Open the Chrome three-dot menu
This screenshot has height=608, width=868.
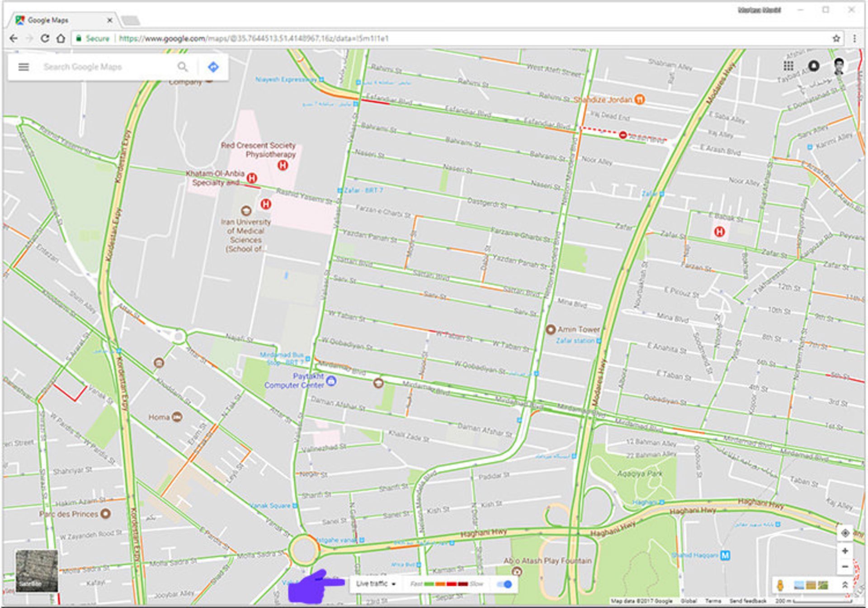point(854,38)
